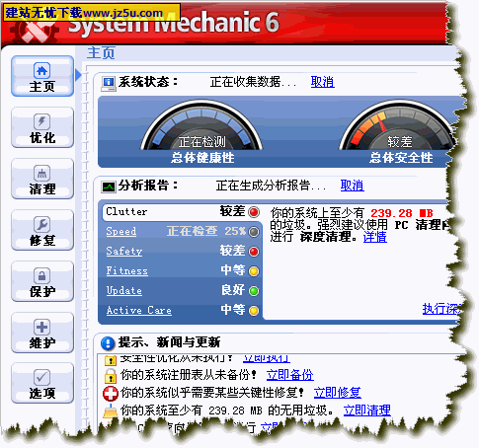Viewport: 479px width, 448px height.
Task: Click the red cross critical repair icon
Action: click(111, 393)
